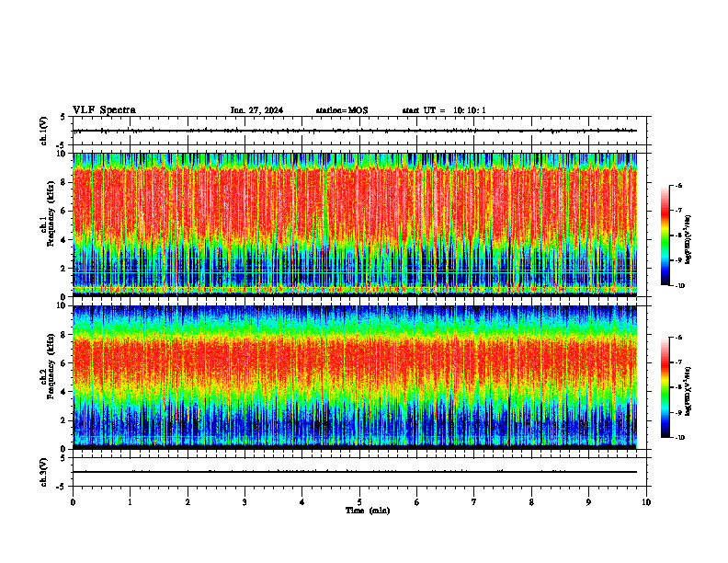The width and height of the screenshot is (728, 563).
Task: Click the ch.1 color scale bar
Action: click(x=665, y=236)
